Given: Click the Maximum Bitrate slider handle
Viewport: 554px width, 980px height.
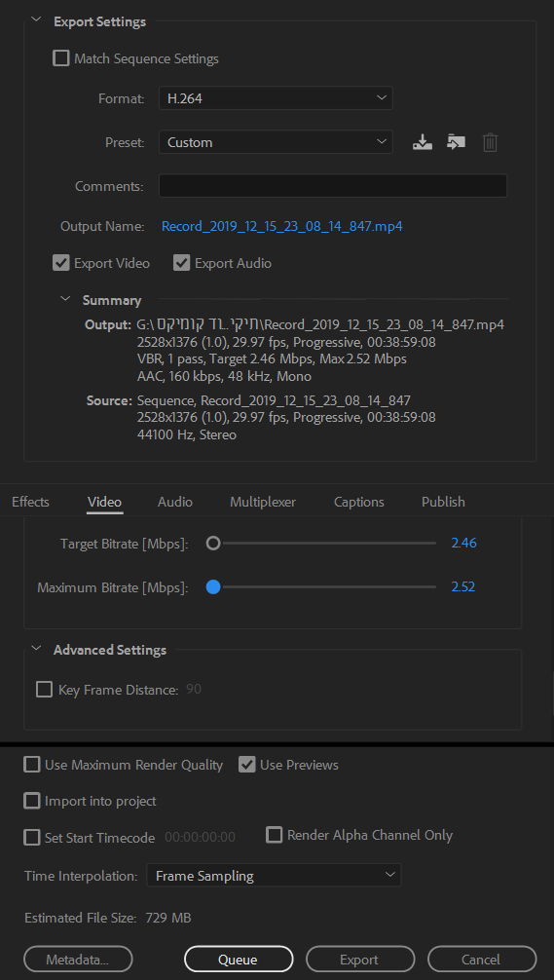Looking at the screenshot, I should (213, 586).
